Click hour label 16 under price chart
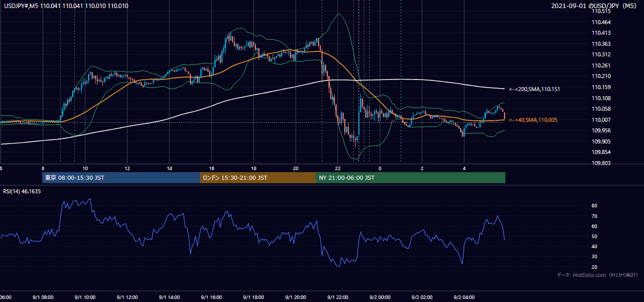Image resolution: width=644 pixels, height=302 pixels. click(212, 168)
